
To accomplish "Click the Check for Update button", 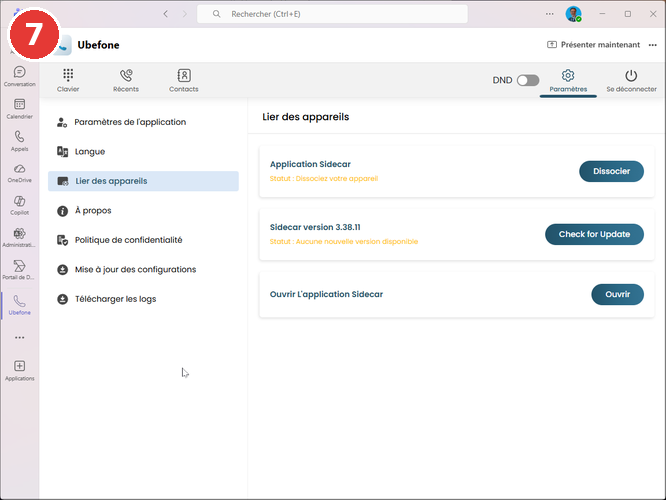I will (594, 234).
